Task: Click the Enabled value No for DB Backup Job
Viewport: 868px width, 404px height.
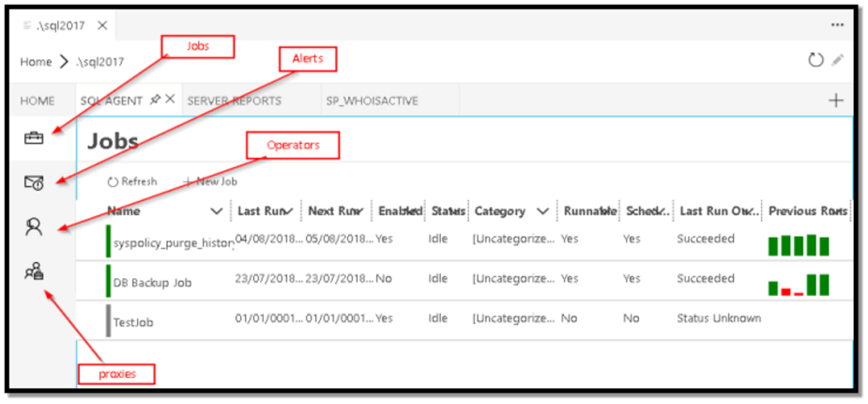Action: click(x=384, y=278)
